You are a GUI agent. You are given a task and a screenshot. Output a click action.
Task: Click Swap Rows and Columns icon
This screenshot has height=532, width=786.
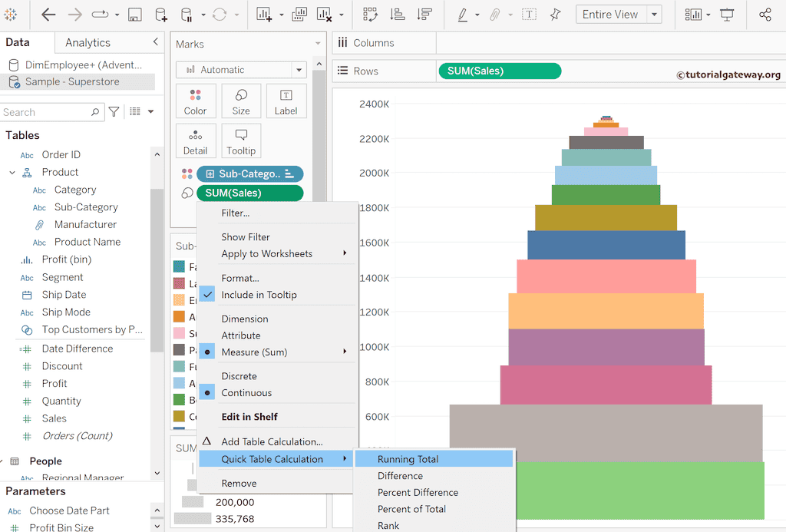tap(371, 15)
